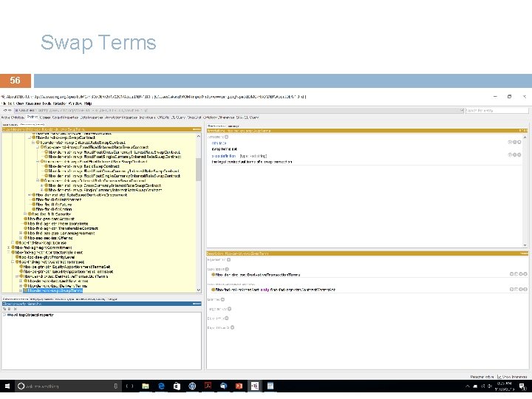Open the Windows Start menu
The width and height of the screenshot is (532, 399).
coord(7,386)
